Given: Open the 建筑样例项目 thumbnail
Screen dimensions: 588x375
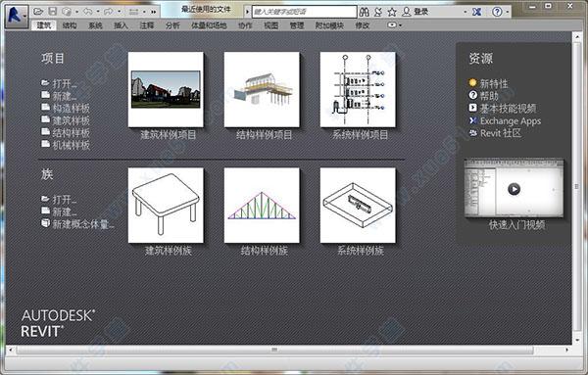Looking at the screenshot, I should (166, 89).
